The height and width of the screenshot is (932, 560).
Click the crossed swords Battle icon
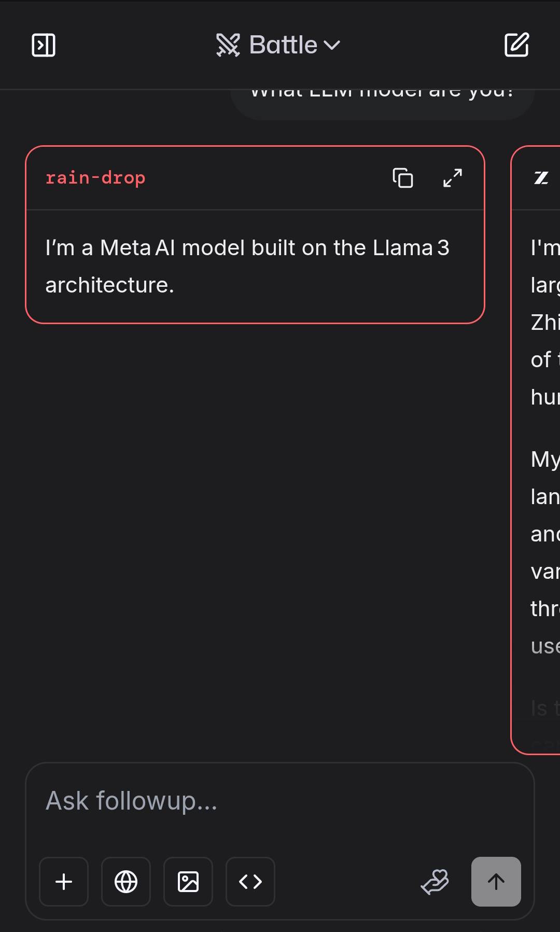pos(228,45)
